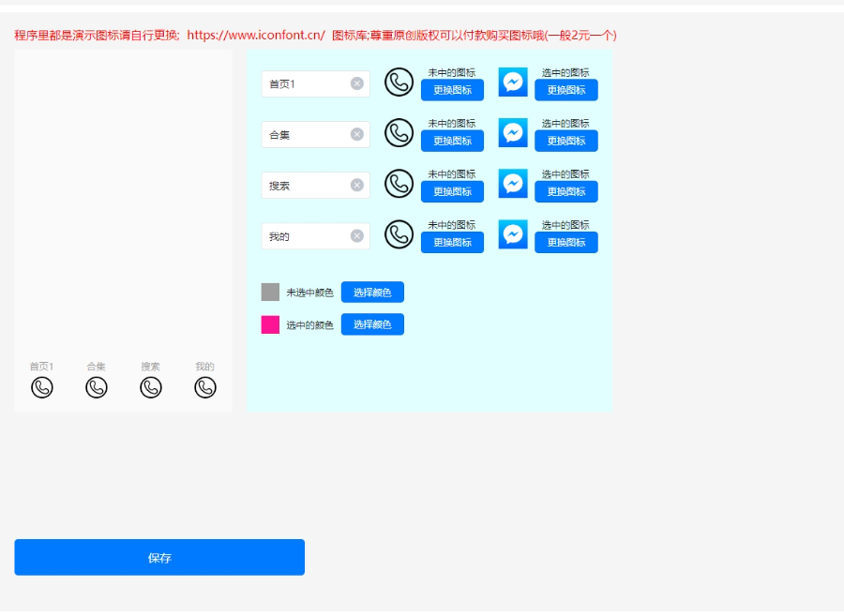Viewport: 844px width, 616px height.
Task: Click 未中的图标 label in 首页1 row
Action: click(x=452, y=72)
